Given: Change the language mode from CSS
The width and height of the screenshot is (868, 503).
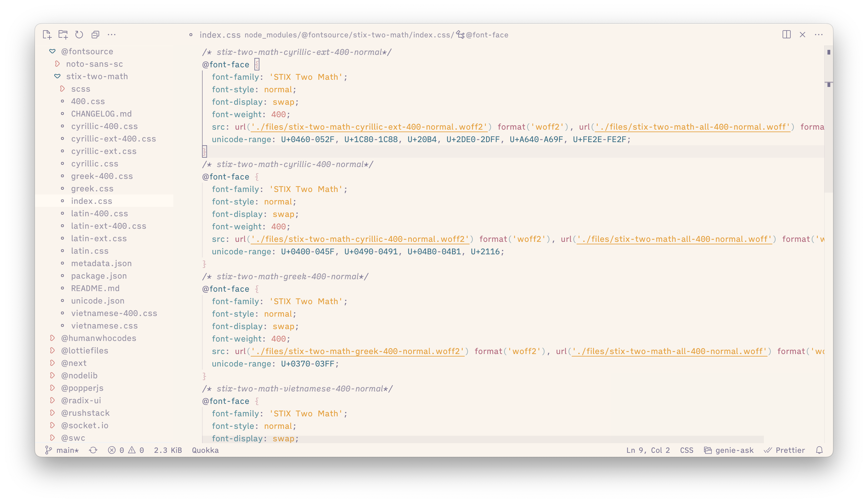Looking at the screenshot, I should (687, 450).
